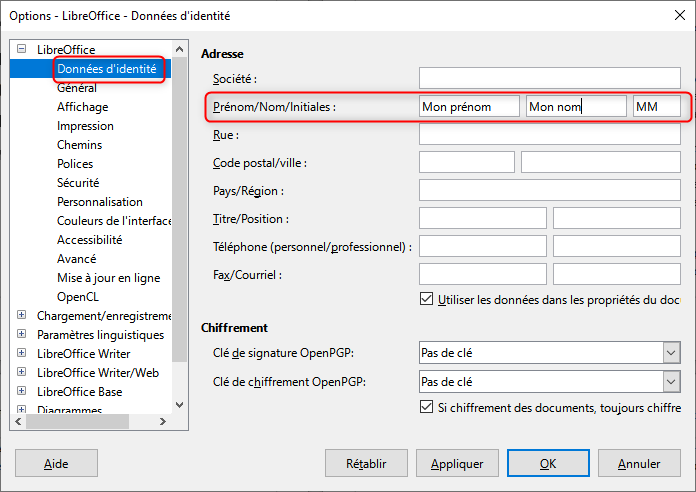
Task: Toggle 'Utiliser les données dans les propriétés' checkbox
Action: (x=428, y=299)
